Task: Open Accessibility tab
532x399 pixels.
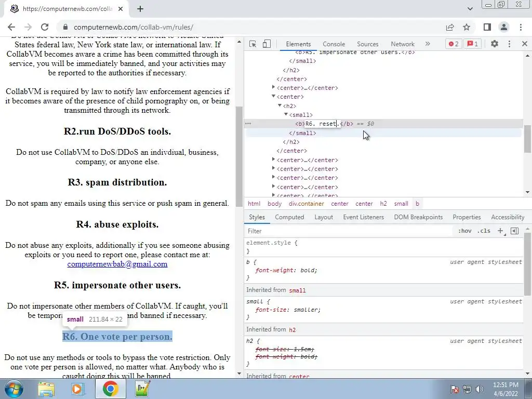Action: tap(508, 217)
